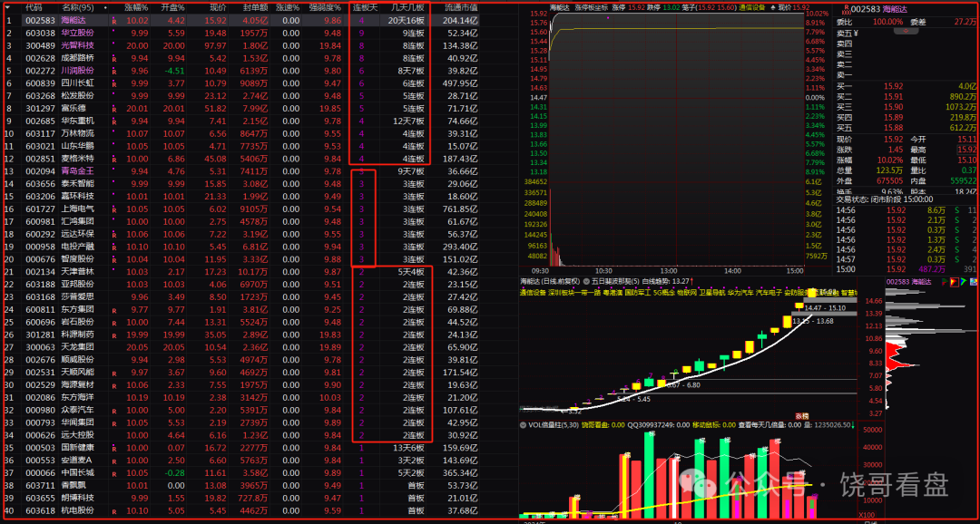
Task: Click the tallest green volume bar in VOL panel
Action: coord(650,474)
